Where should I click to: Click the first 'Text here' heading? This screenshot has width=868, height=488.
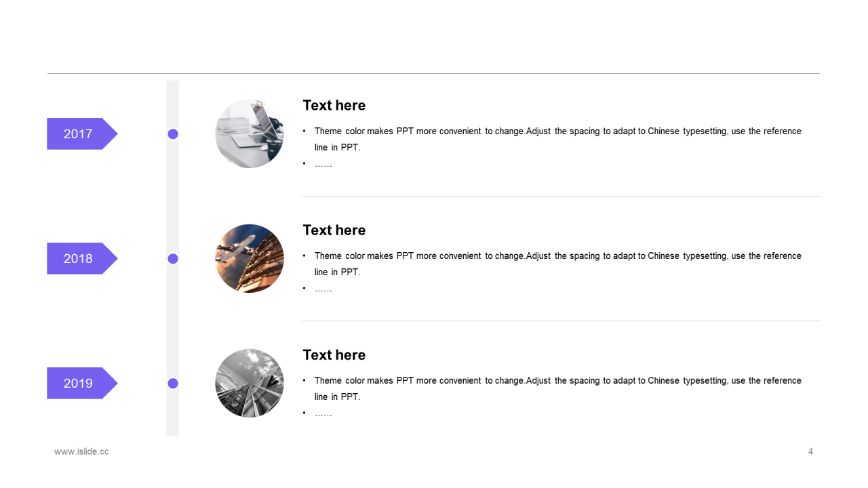tap(334, 105)
